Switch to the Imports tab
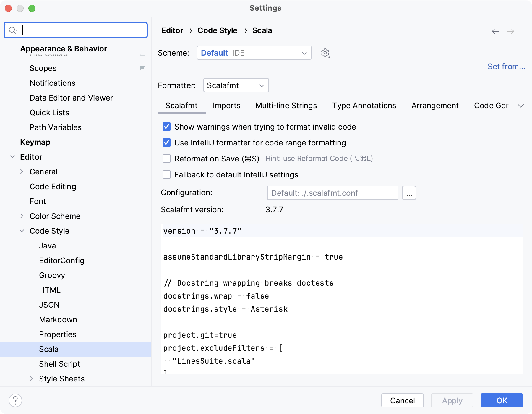532x414 pixels. [226, 106]
